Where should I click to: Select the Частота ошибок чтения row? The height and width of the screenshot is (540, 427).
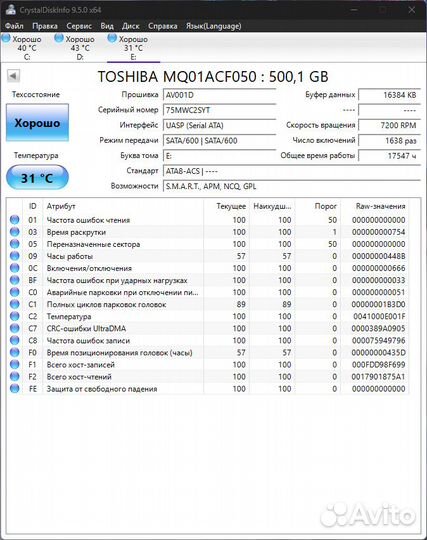tap(208, 220)
